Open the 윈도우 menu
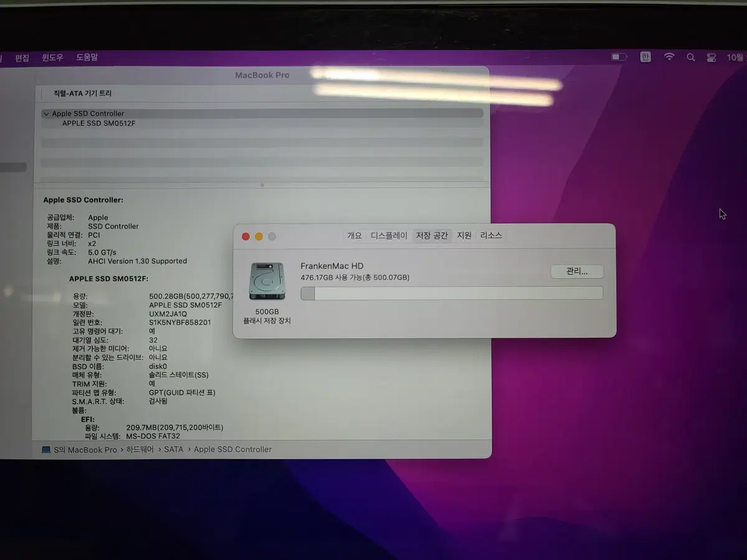This screenshot has height=560, width=747. (52, 57)
